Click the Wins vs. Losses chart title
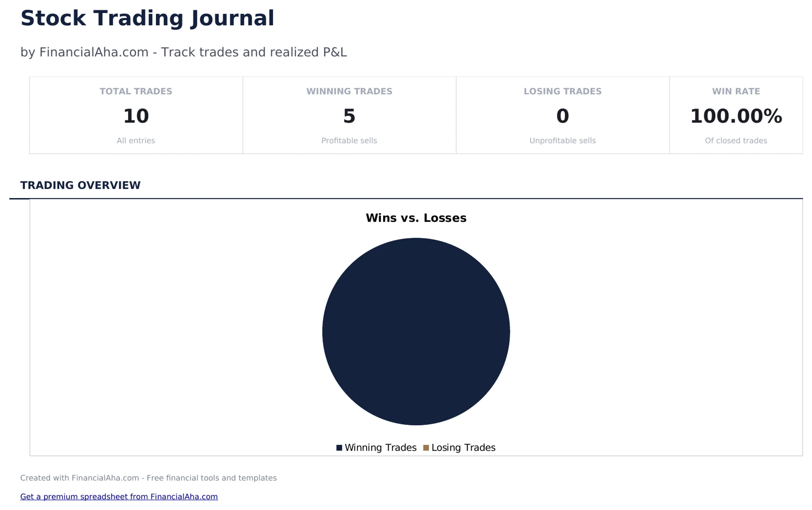This screenshot has height=510, width=812. [416, 218]
